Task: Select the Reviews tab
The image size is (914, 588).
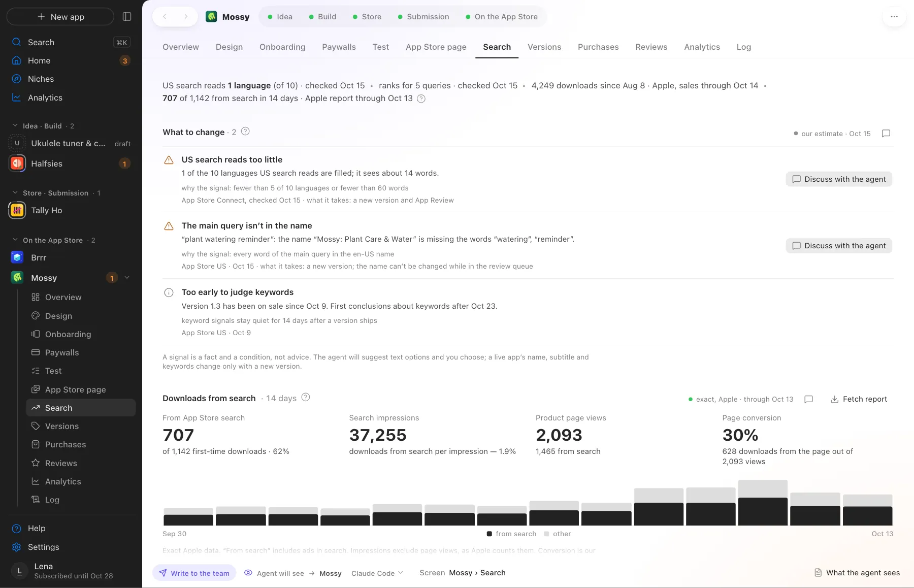Action: [651, 47]
